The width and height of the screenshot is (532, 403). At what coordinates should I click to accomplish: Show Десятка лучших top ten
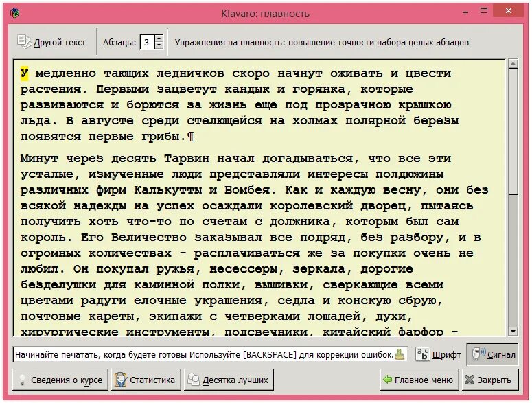(x=229, y=380)
